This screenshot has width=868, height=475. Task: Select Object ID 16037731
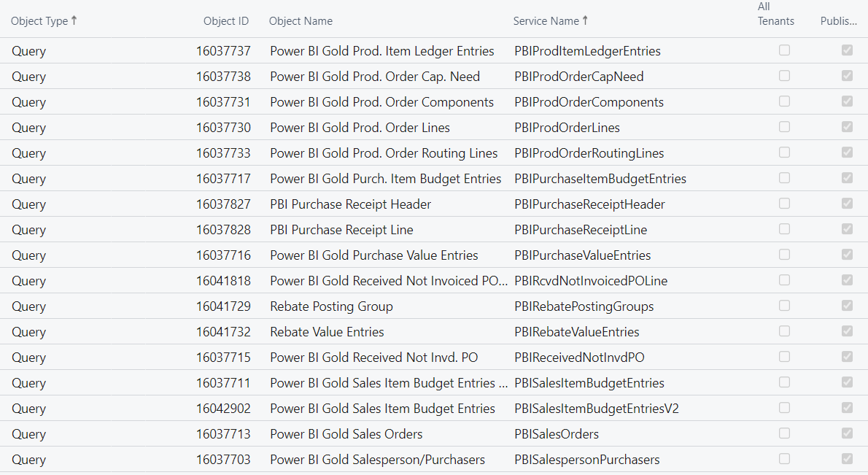pyautogui.click(x=223, y=102)
